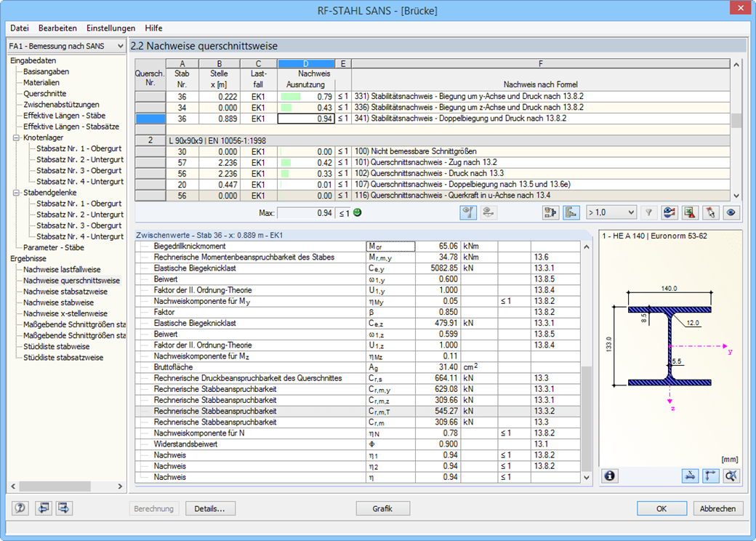Go to the previous module window
The height and width of the screenshot is (541, 756).
point(44,508)
